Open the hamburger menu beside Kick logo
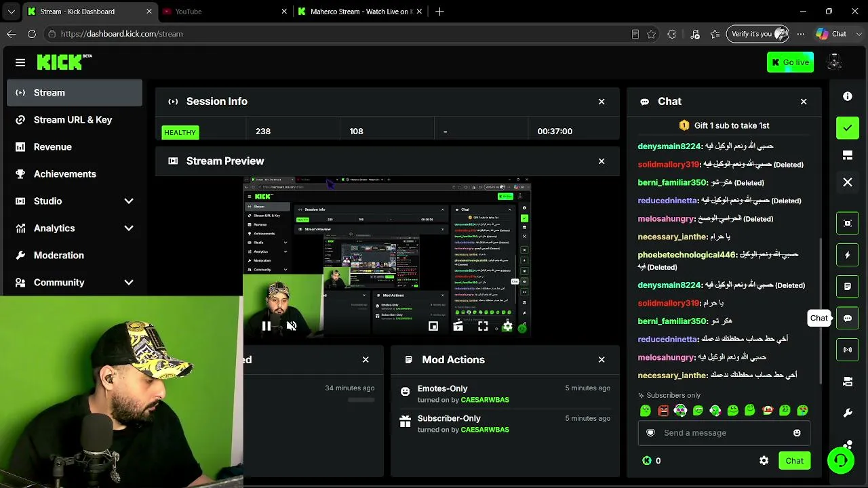 (20, 62)
